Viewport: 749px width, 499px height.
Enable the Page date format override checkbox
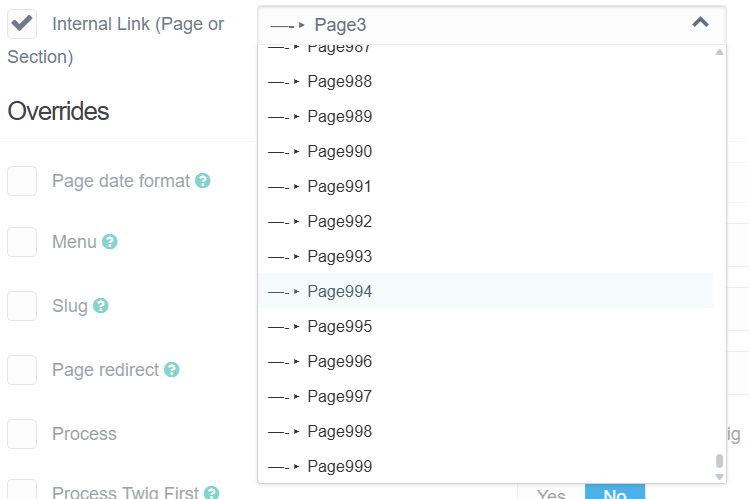(22, 181)
